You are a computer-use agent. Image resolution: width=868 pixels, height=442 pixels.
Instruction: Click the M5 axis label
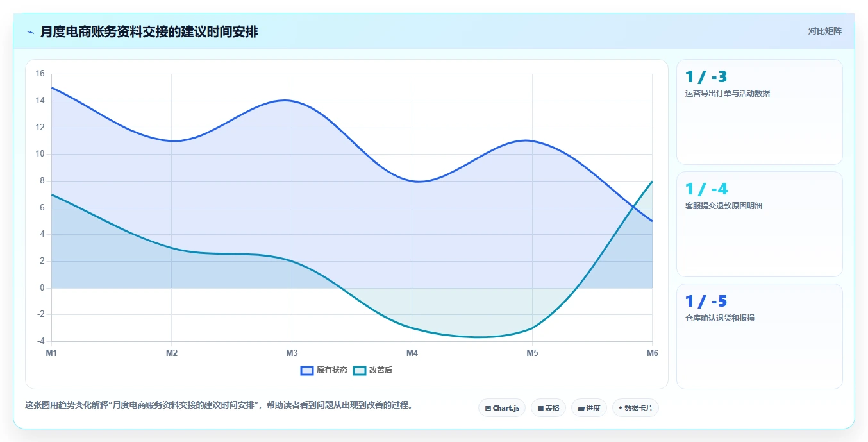pos(532,353)
